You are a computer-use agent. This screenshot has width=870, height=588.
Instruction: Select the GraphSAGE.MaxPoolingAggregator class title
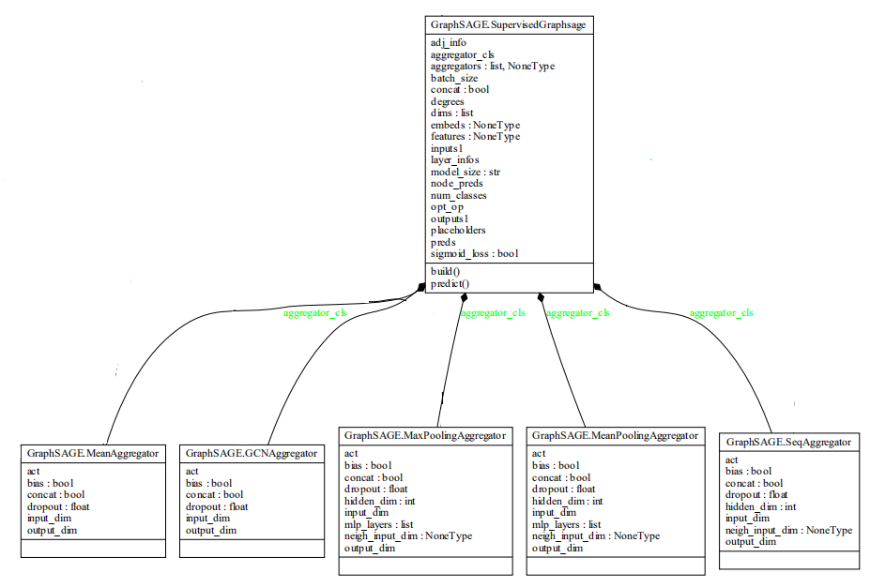click(425, 435)
